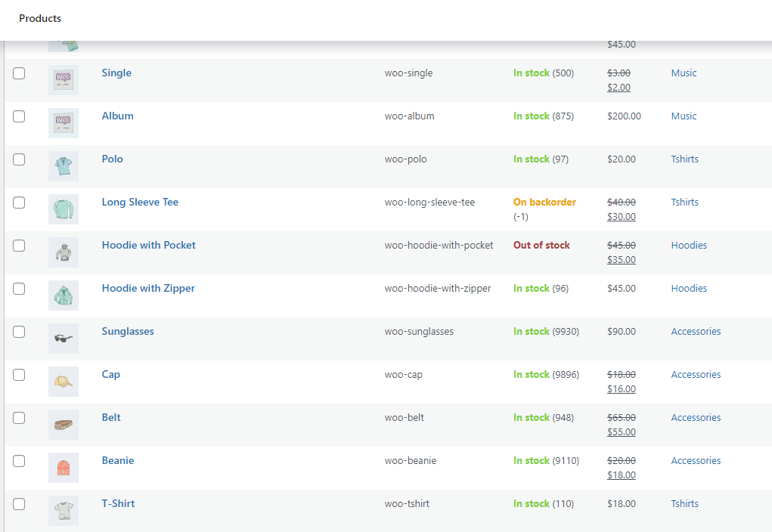
Task: Open the T-Shirt product link
Action: [118, 503]
